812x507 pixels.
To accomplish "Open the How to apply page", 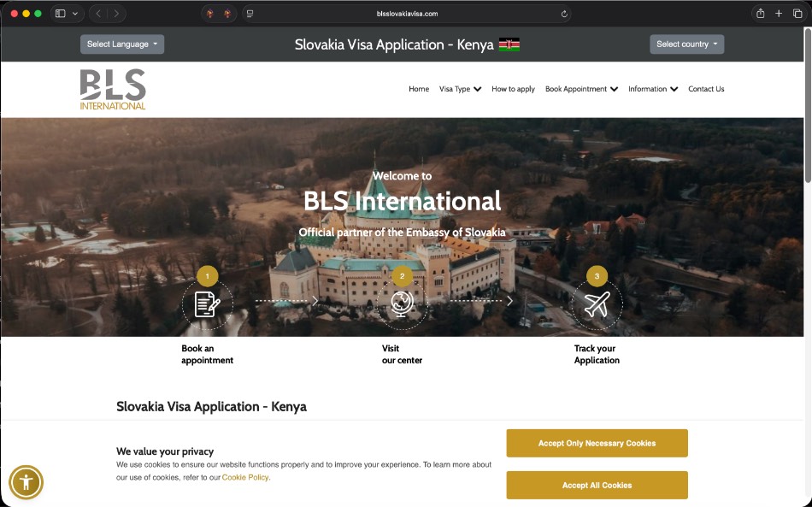I will [x=513, y=89].
